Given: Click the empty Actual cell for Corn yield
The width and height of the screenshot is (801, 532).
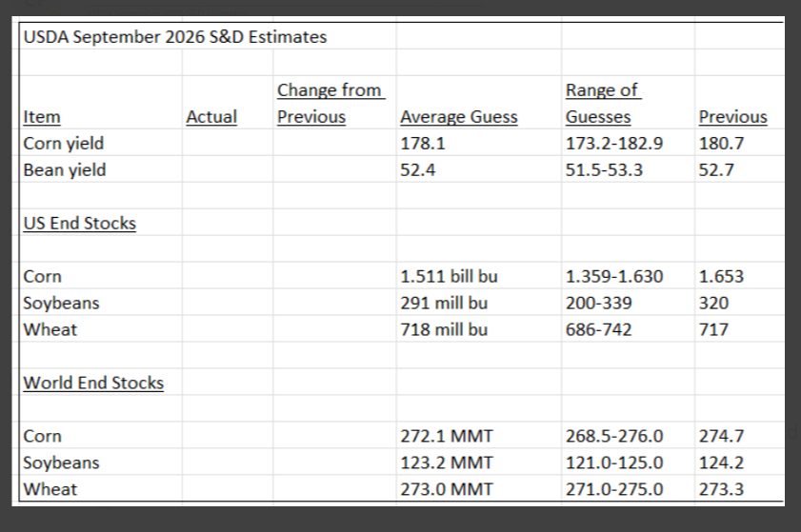Looking at the screenshot, I should click(x=228, y=143).
